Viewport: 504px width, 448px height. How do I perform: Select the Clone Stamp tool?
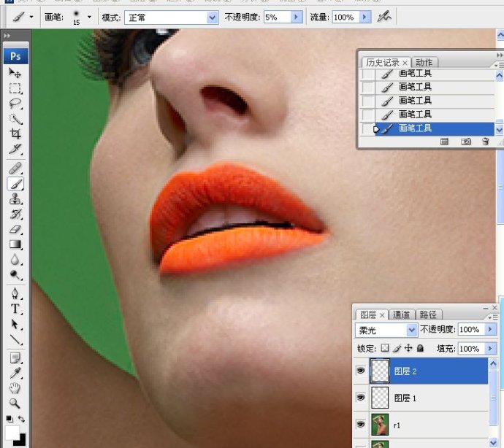coord(15,199)
